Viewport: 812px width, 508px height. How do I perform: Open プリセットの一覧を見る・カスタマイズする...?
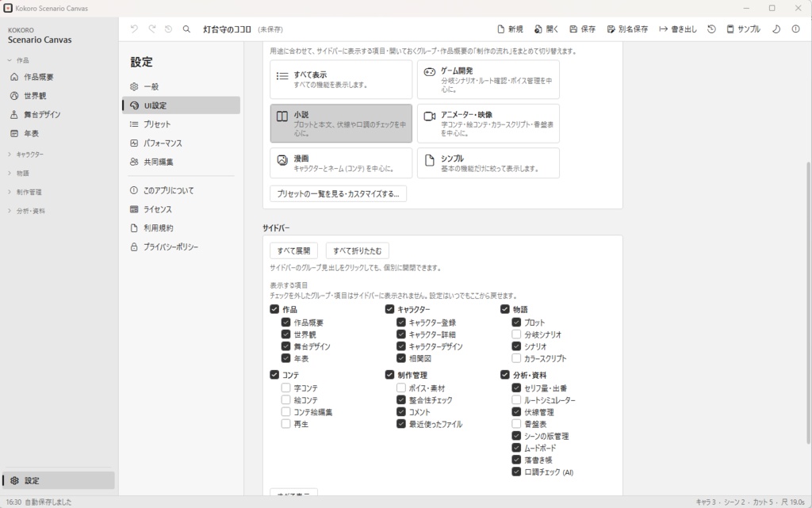[338, 194]
